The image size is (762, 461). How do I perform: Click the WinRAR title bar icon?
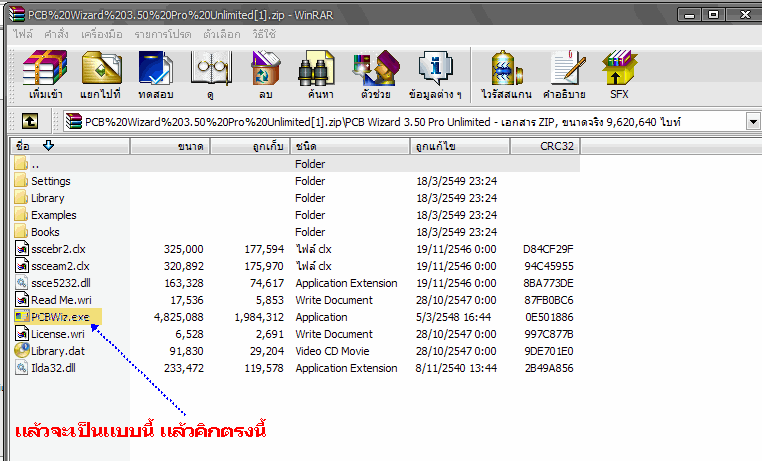pos(17,14)
